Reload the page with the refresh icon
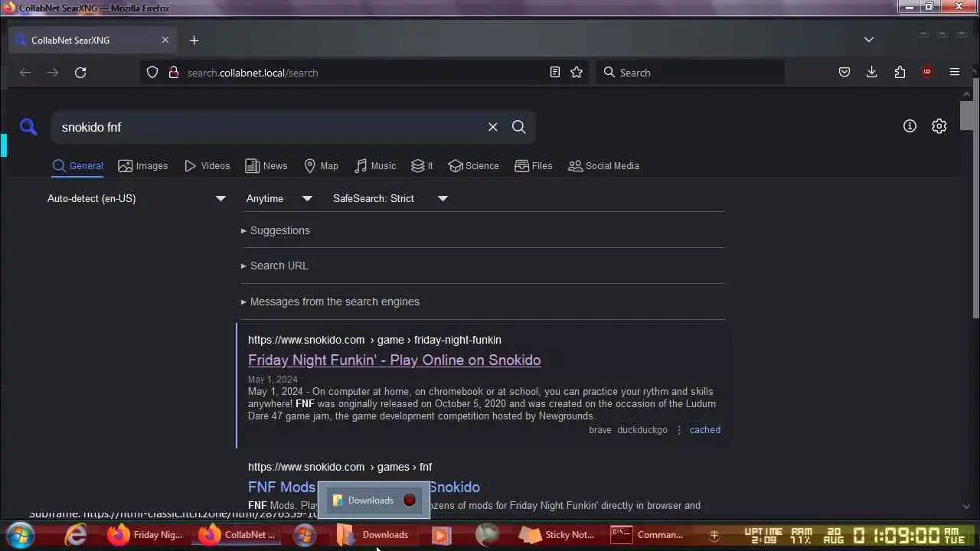This screenshot has height=551, width=980. pyautogui.click(x=80, y=73)
